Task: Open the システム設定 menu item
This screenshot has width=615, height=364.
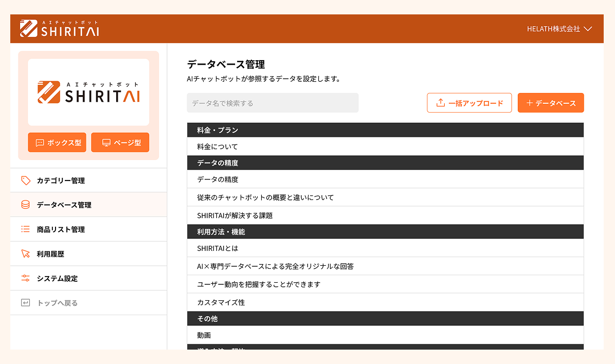Action: pos(88,278)
